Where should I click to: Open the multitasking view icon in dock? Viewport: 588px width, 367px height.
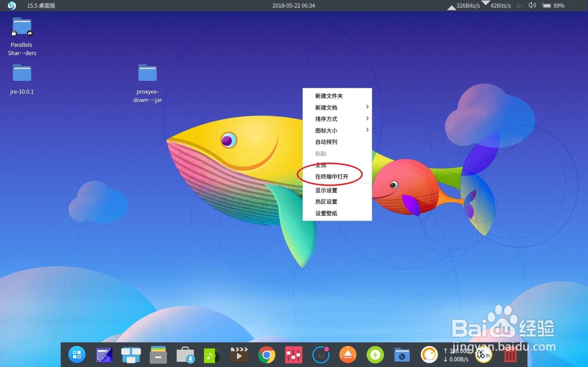131,354
